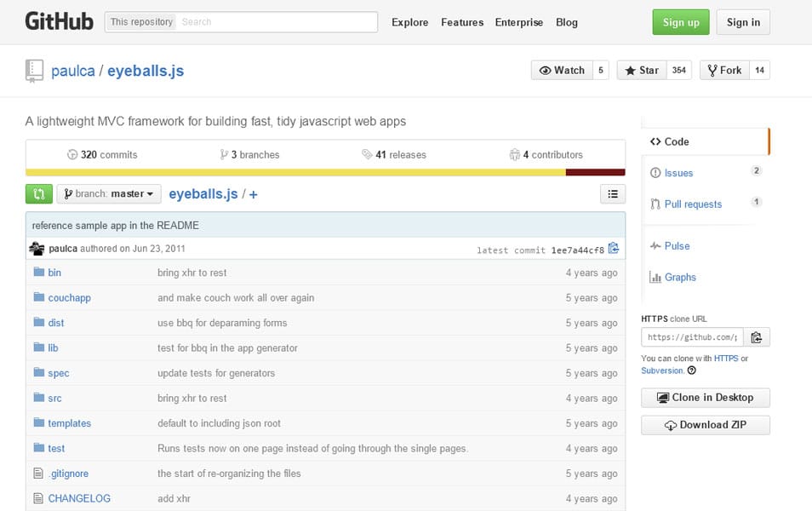Open the eyeballs.js repository title link
This screenshot has height=511, width=812.
tap(146, 71)
